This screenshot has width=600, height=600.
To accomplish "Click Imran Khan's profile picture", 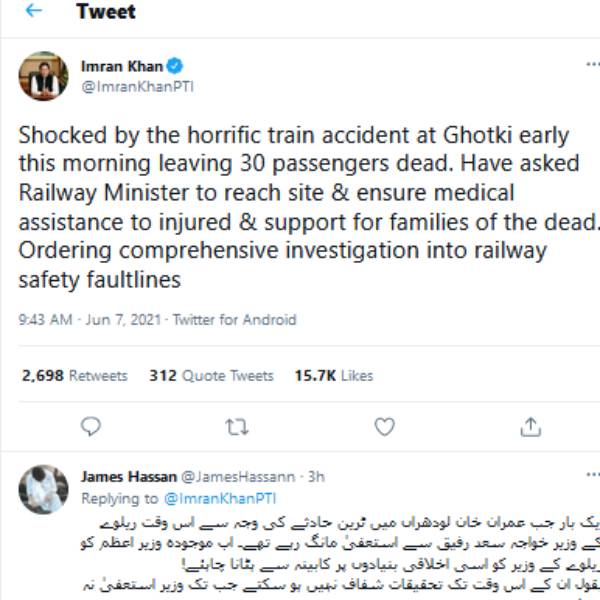I will tap(42, 75).
